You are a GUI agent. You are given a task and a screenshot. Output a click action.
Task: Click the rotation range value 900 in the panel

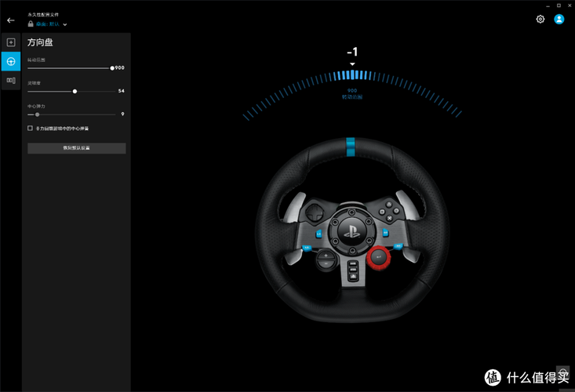tap(119, 67)
